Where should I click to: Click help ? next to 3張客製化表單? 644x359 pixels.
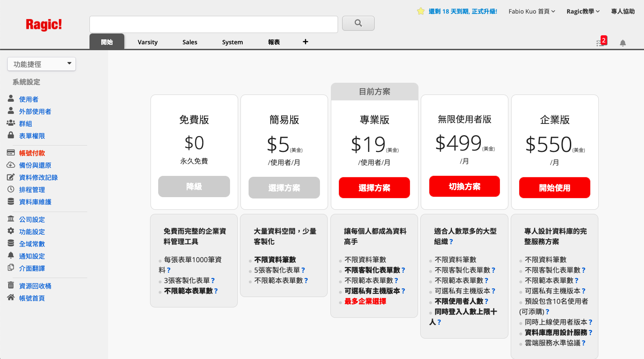tap(213, 281)
